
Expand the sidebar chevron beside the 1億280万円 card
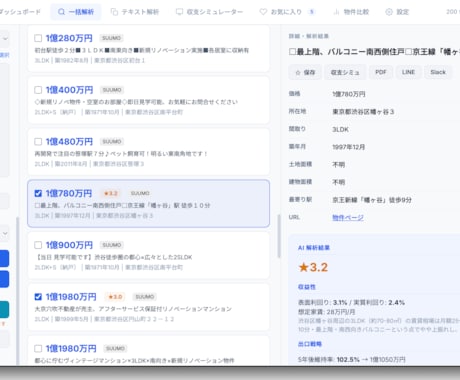point(5,39)
